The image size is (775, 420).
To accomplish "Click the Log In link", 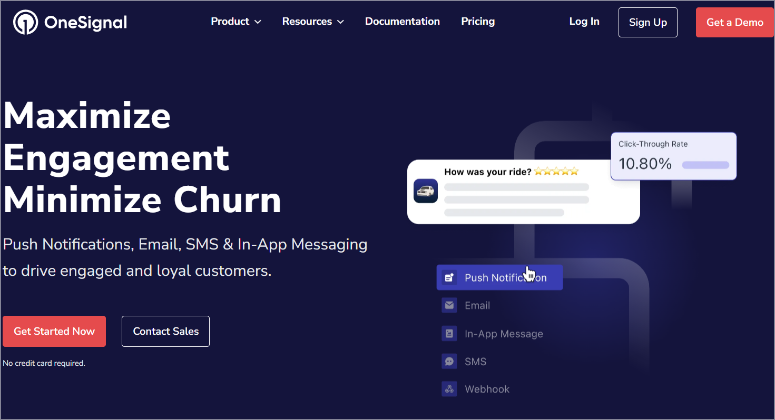I will (584, 21).
